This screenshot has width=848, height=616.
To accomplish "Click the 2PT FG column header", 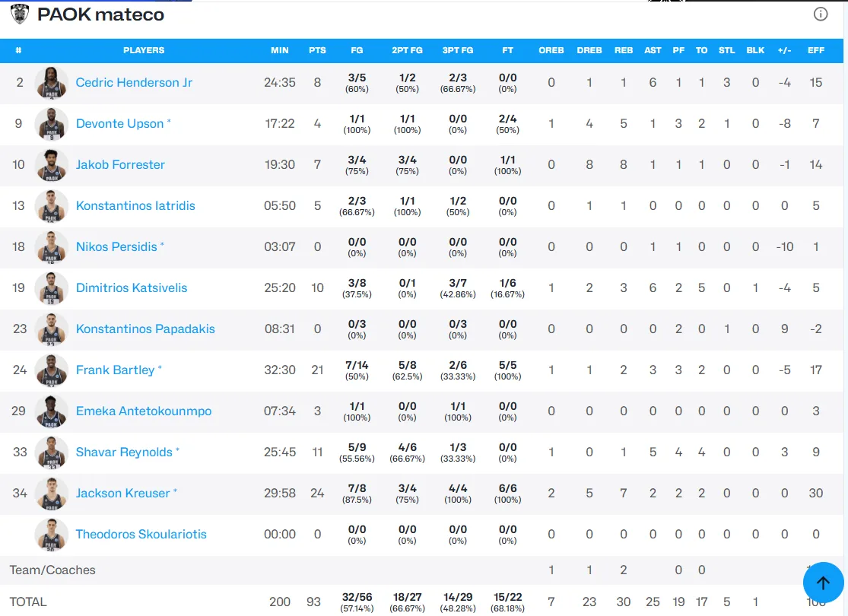I will [407, 50].
